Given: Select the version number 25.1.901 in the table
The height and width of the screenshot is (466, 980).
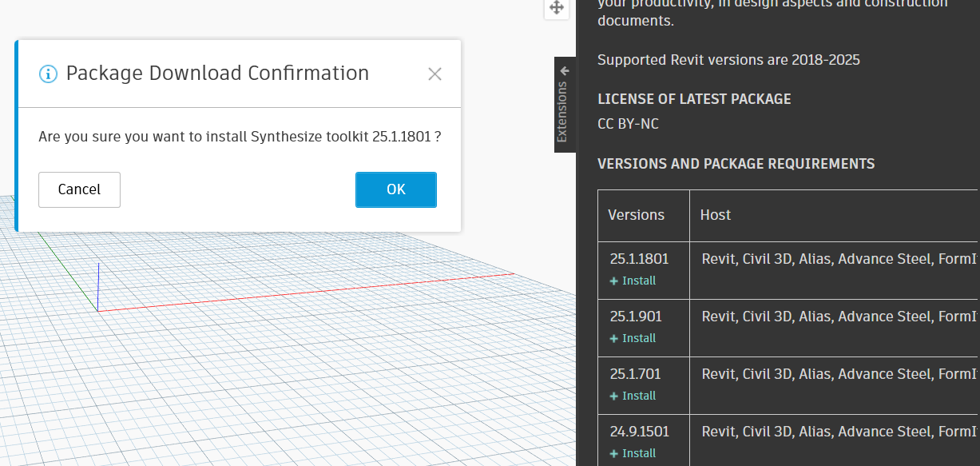Looking at the screenshot, I should coord(636,317).
